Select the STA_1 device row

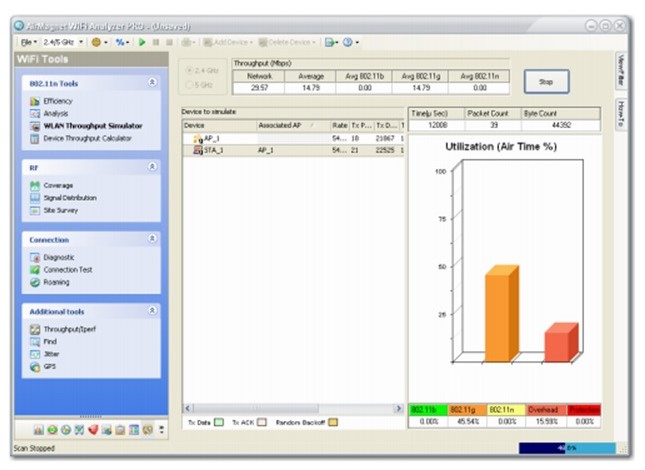tap(215, 150)
